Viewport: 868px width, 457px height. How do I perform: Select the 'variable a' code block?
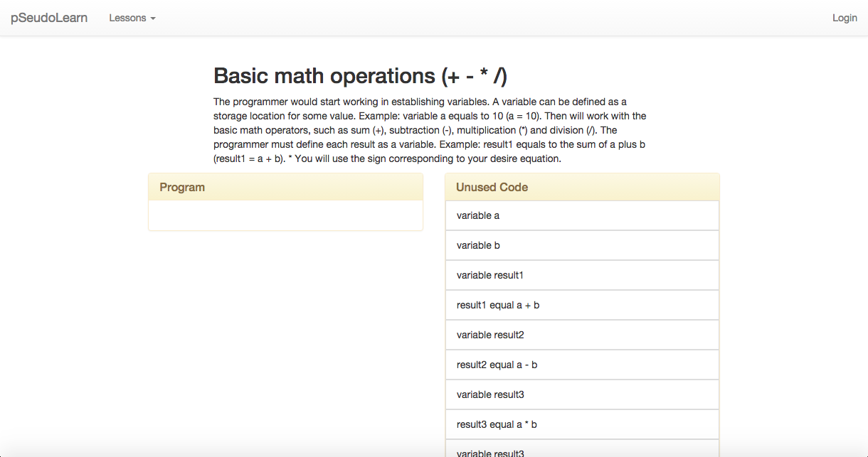(582, 215)
